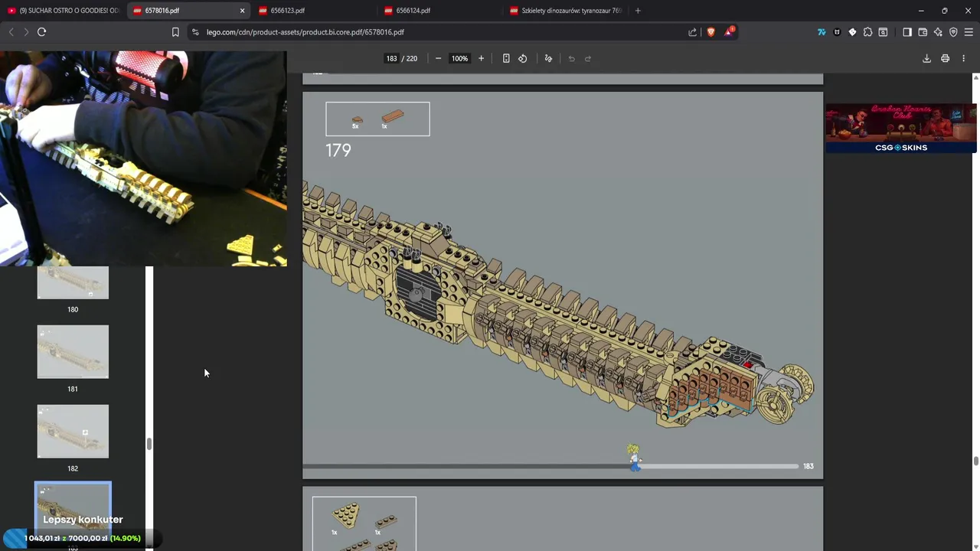Open Brave Wallet
This screenshot has width=980, height=551.
point(923,32)
